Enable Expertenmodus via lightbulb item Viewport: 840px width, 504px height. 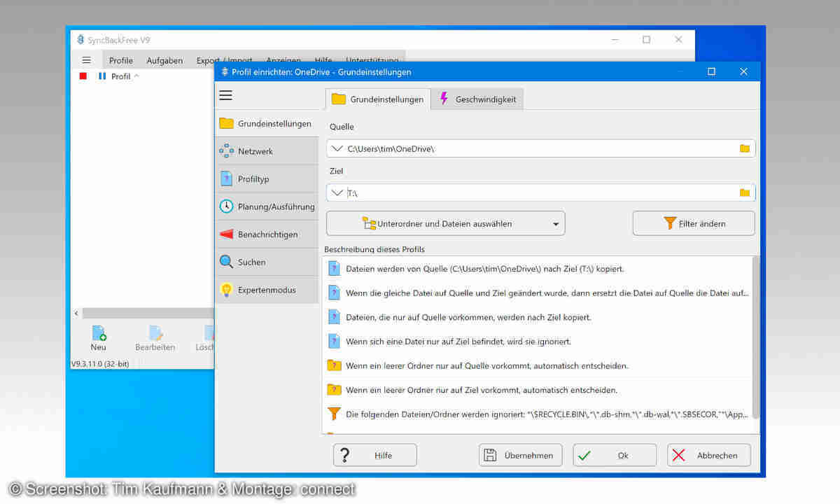[266, 290]
